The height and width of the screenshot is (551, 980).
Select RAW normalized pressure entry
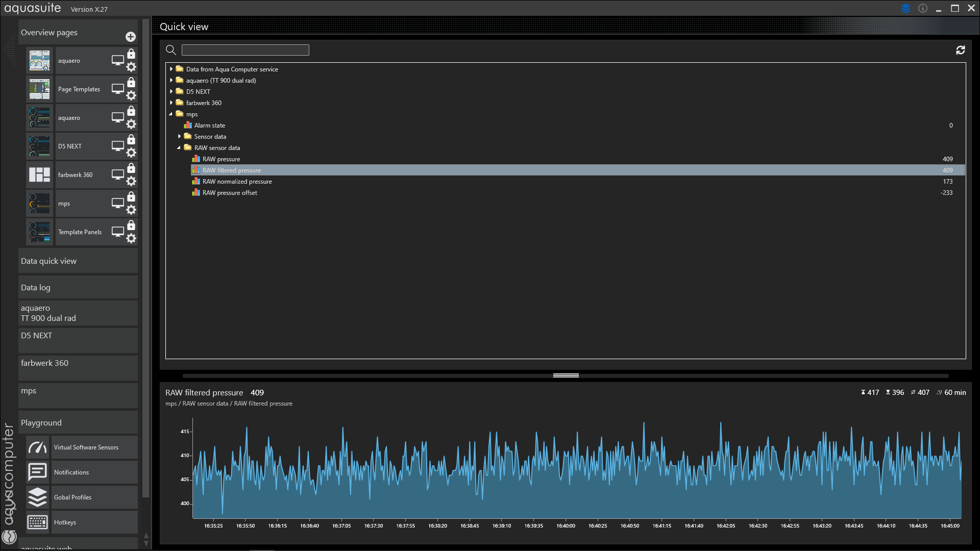click(x=237, y=182)
